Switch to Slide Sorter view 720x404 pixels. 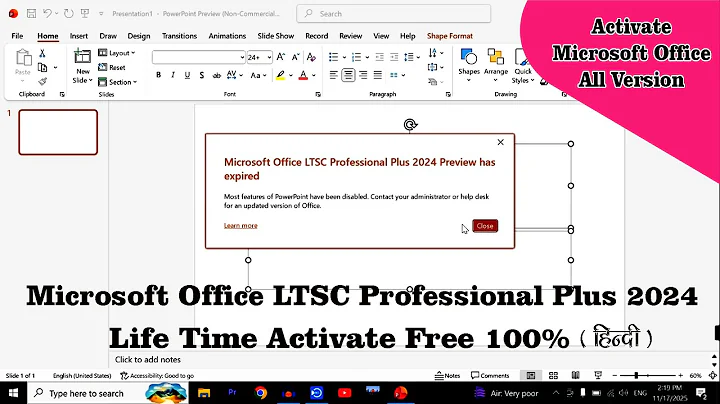[x=553, y=376]
